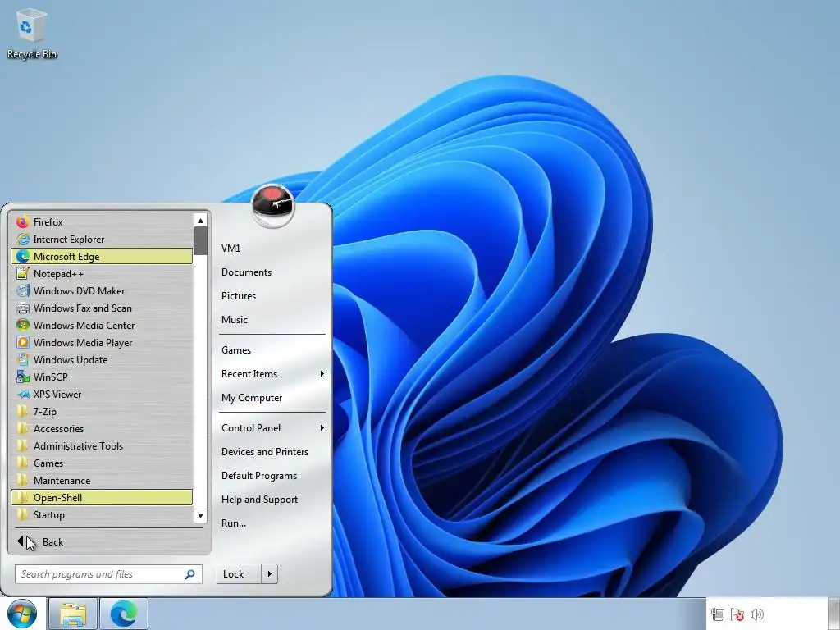Click the search magnifier icon

[189, 574]
